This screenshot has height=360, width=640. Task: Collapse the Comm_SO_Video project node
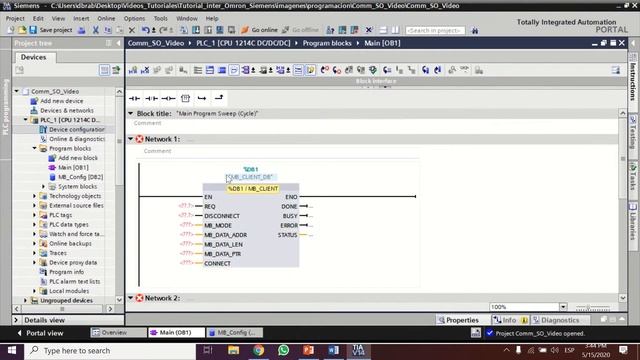[17, 91]
